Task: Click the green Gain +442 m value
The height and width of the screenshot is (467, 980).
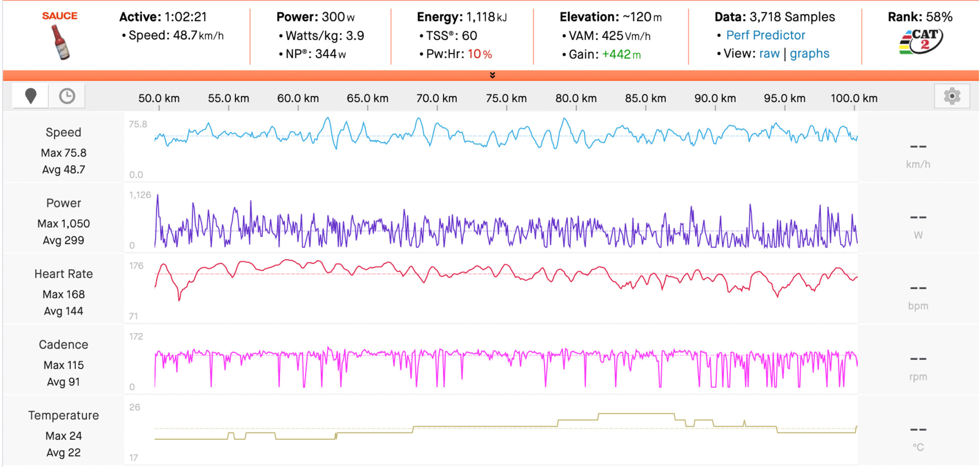Action: pyautogui.click(x=621, y=54)
